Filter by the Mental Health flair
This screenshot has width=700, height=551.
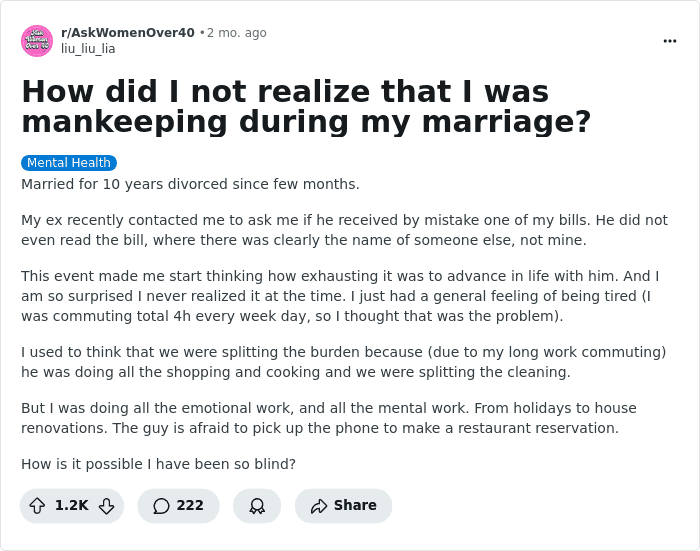(x=69, y=163)
